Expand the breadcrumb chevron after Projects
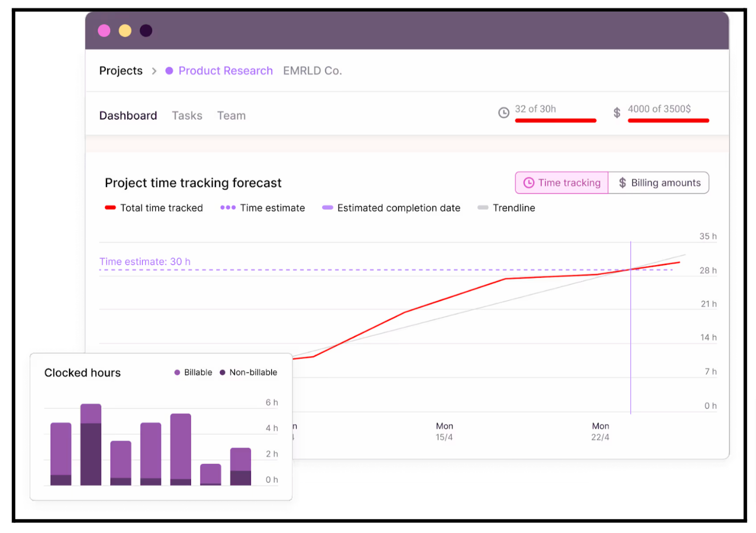This screenshot has height=533, width=756. coord(154,71)
